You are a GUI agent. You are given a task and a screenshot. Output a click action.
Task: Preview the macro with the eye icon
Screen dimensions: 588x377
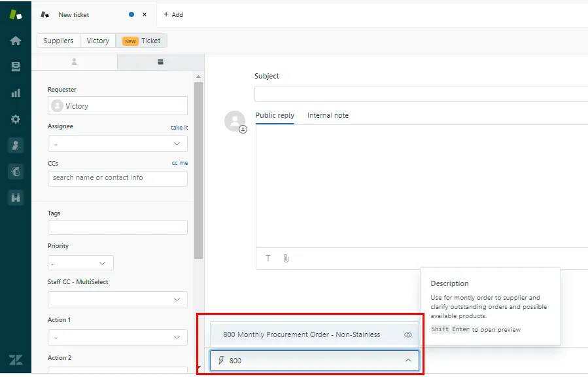pyautogui.click(x=408, y=334)
